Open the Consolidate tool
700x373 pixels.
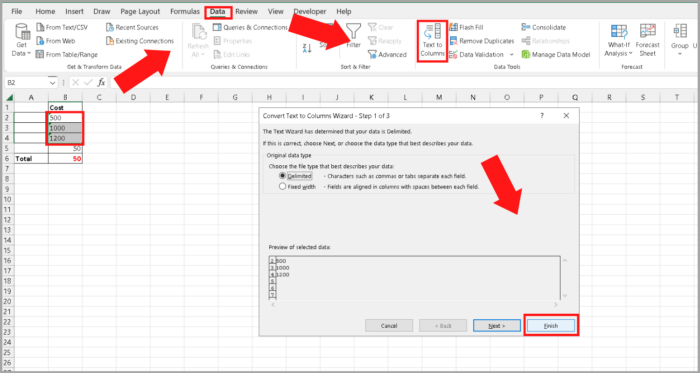click(x=543, y=28)
